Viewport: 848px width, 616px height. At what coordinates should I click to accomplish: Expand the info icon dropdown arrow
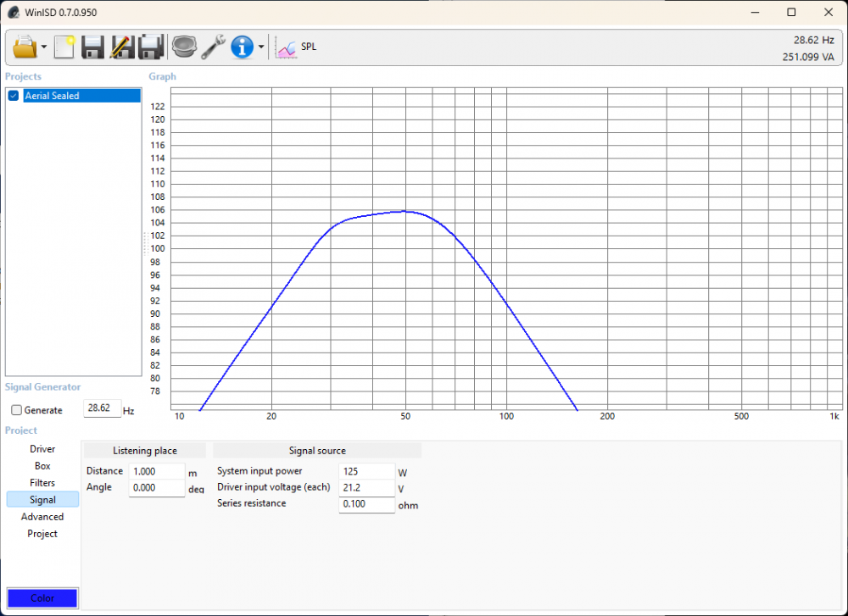point(261,47)
